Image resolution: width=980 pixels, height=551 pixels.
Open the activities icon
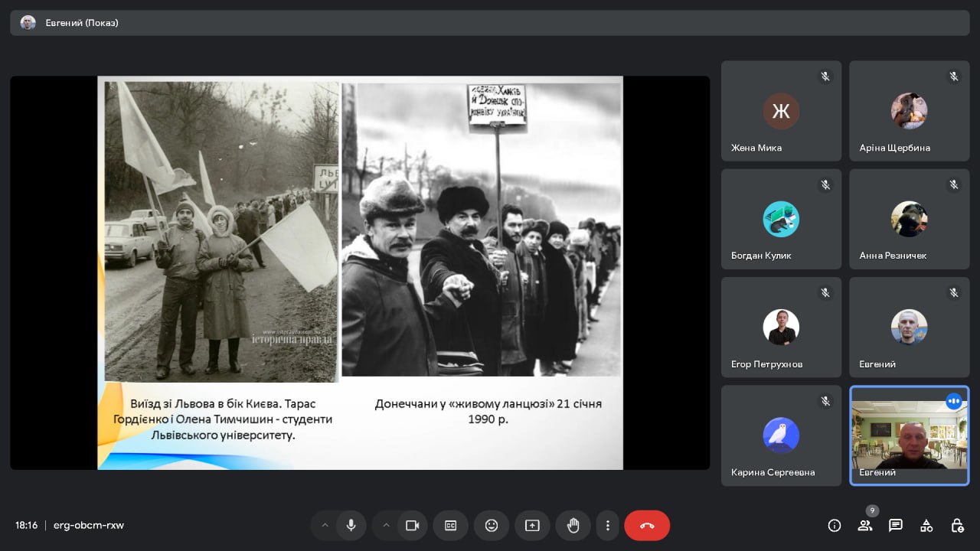926,525
